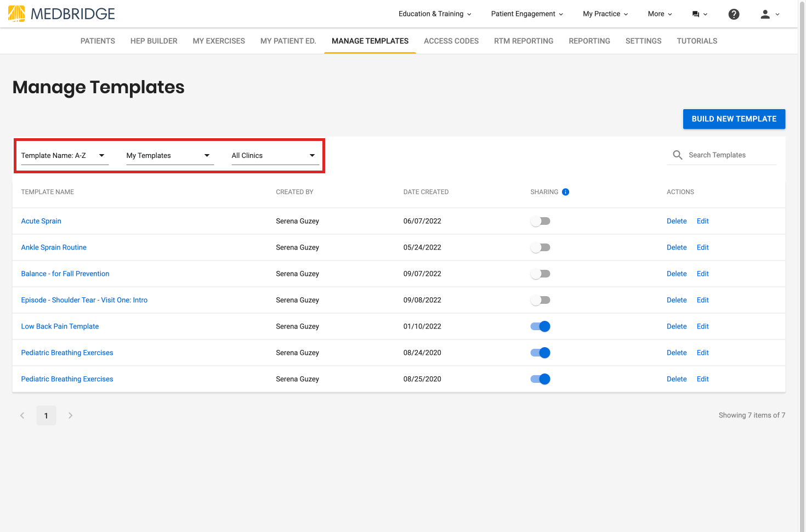The height and width of the screenshot is (532, 806).
Task: Delete the Acute Sprain template
Action: (x=677, y=221)
